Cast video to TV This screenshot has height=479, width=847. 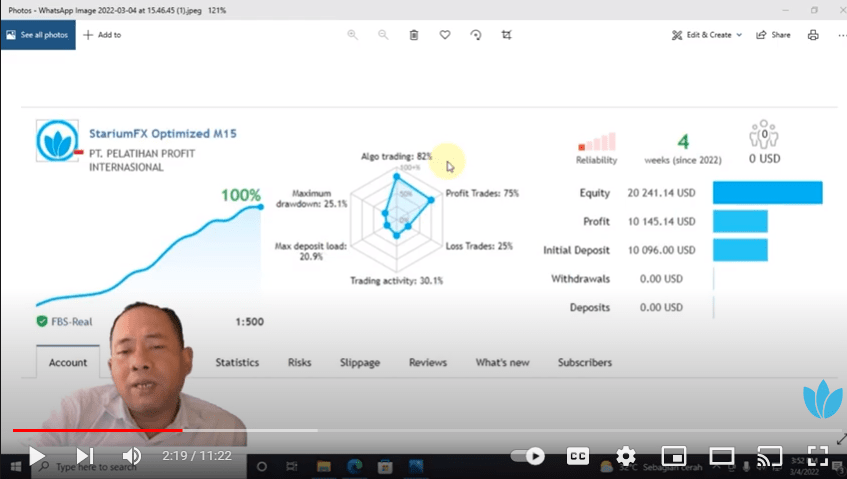(769, 456)
